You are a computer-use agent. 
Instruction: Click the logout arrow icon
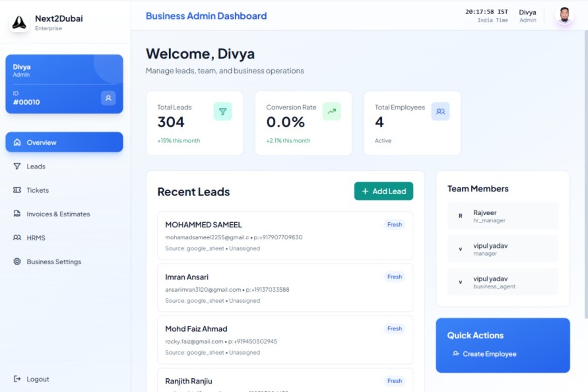click(x=17, y=379)
